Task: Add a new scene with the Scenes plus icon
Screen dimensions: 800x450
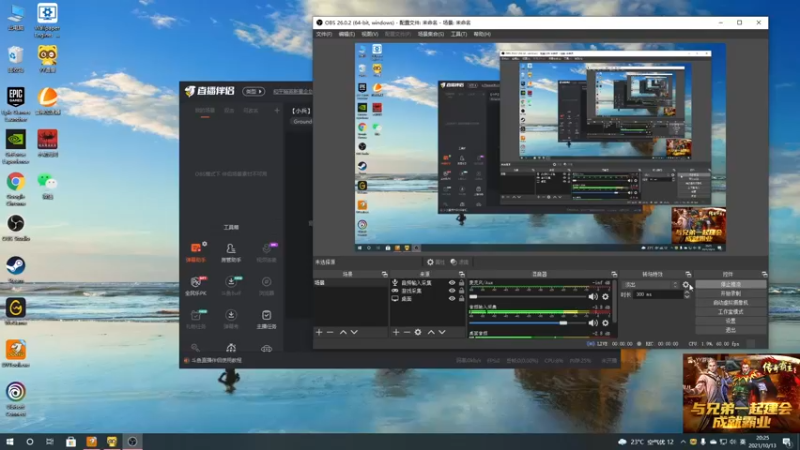Action: point(319,332)
